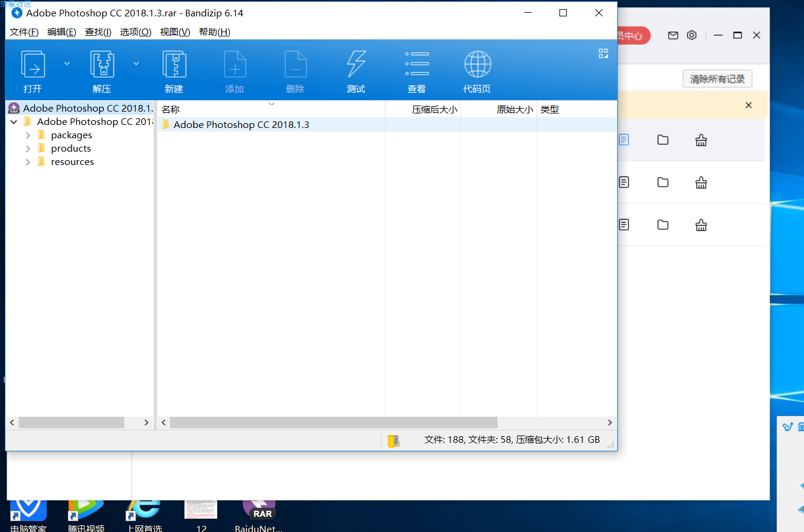Sort by the 压缩后大小 column header
804x532 pixels.
click(423, 110)
